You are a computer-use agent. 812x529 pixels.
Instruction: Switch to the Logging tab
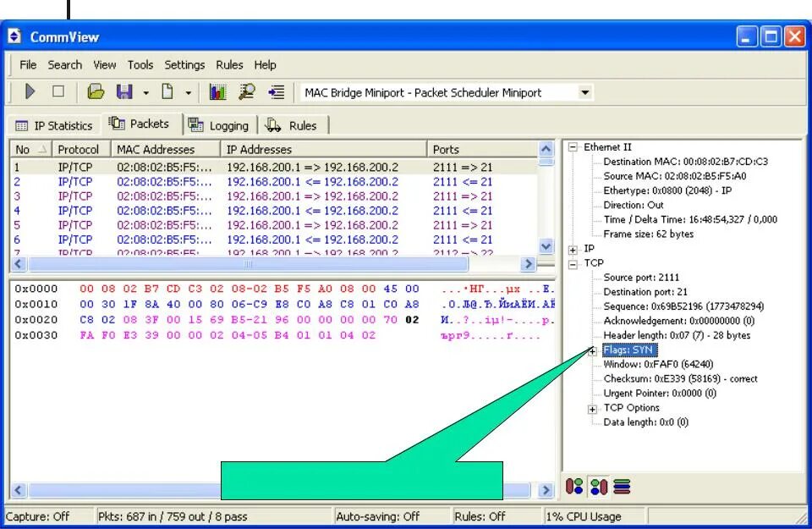[219, 125]
